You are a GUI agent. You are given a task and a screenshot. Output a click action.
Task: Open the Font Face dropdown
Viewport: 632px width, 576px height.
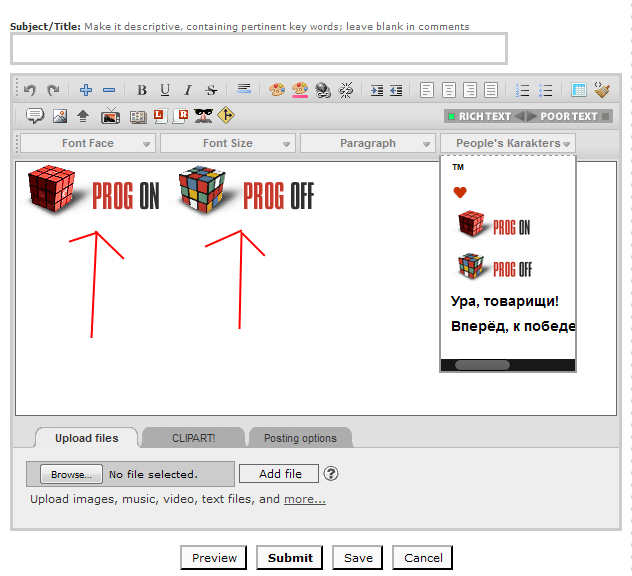(88, 143)
